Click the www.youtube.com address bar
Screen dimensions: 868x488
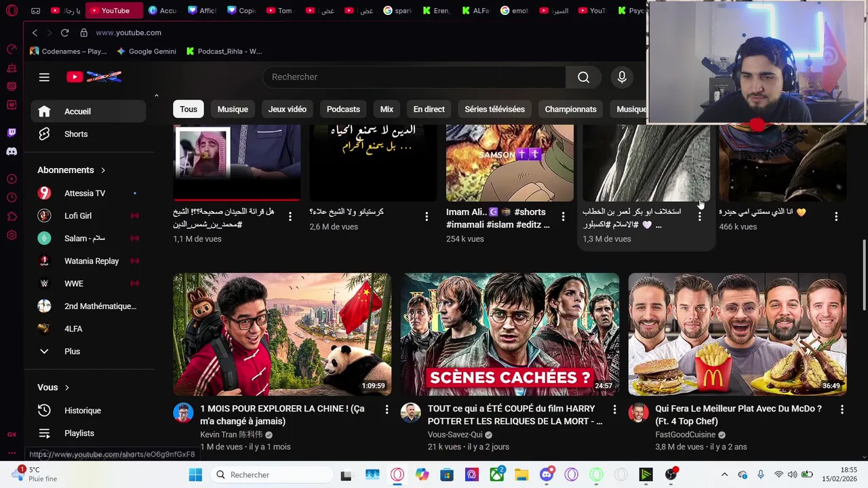pos(128,33)
